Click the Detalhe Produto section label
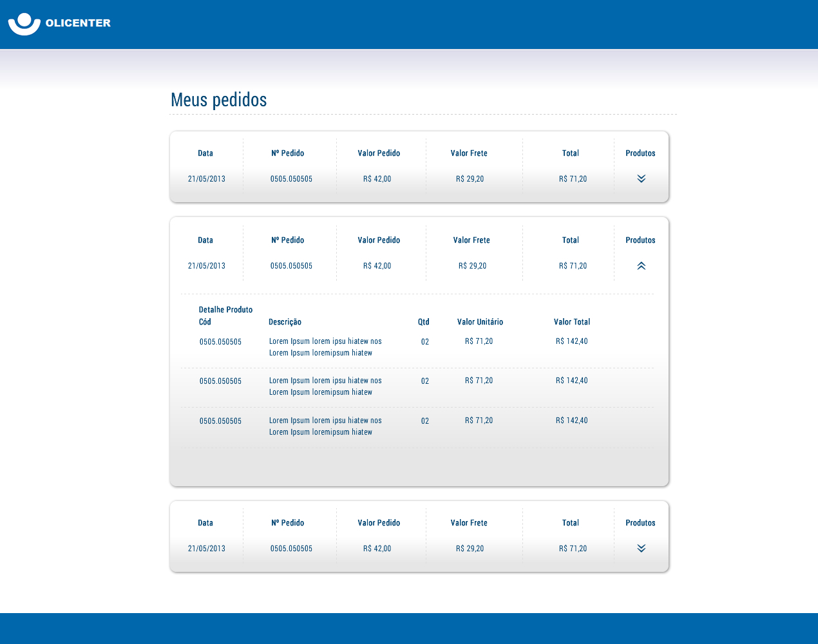This screenshot has height=644, width=818. [225, 310]
